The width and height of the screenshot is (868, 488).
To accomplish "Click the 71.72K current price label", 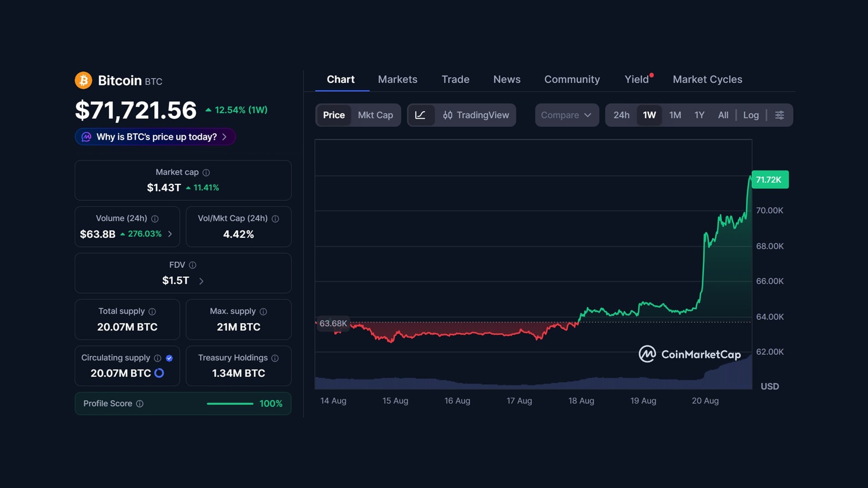I will click(769, 180).
